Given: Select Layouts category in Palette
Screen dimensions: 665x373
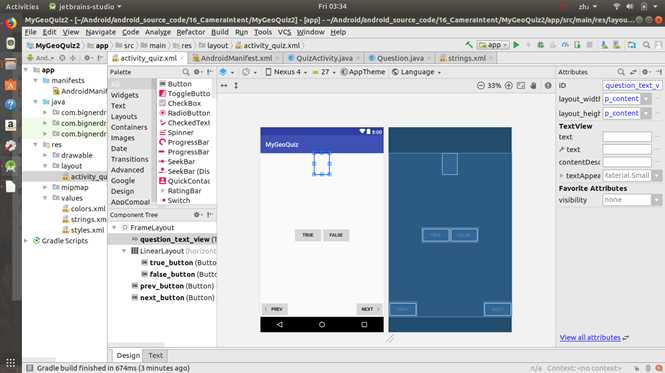Looking at the screenshot, I should (124, 116).
